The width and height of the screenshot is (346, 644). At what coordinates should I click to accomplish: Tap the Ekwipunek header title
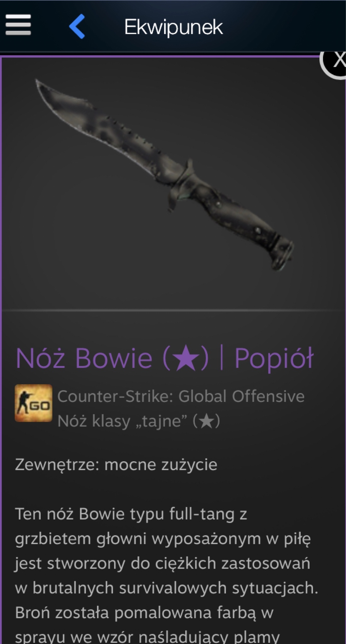[x=173, y=27]
